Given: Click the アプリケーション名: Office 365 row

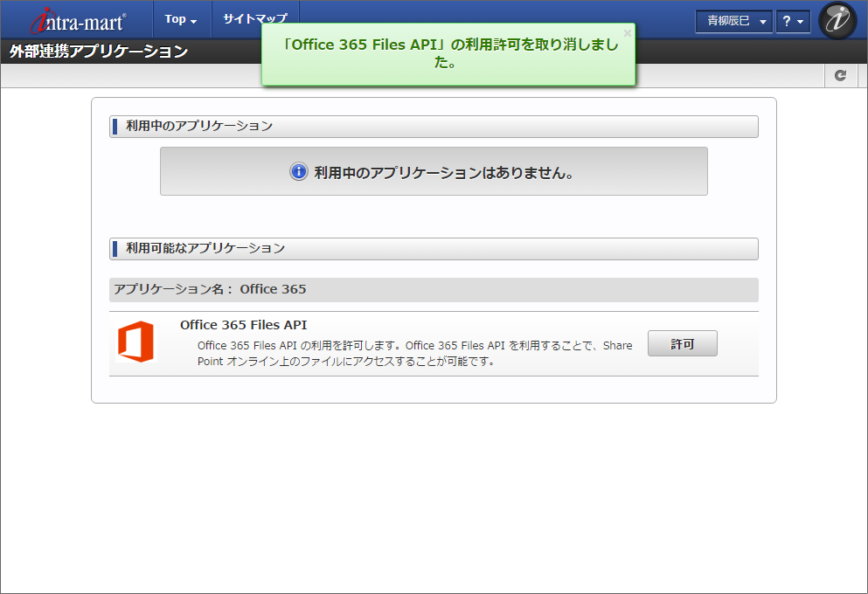Looking at the screenshot, I should coord(434,290).
